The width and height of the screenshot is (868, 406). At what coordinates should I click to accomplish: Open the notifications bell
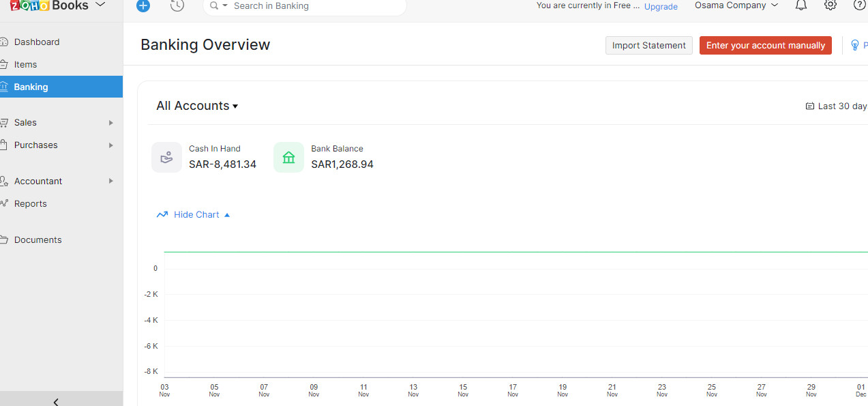pos(801,5)
